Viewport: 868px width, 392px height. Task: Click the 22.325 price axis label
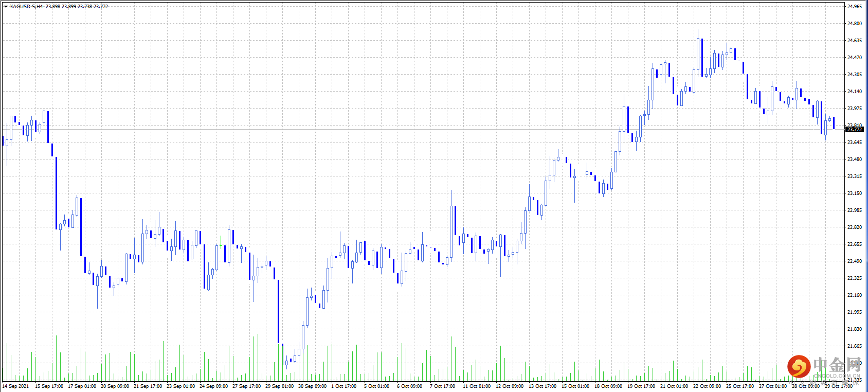click(855, 278)
